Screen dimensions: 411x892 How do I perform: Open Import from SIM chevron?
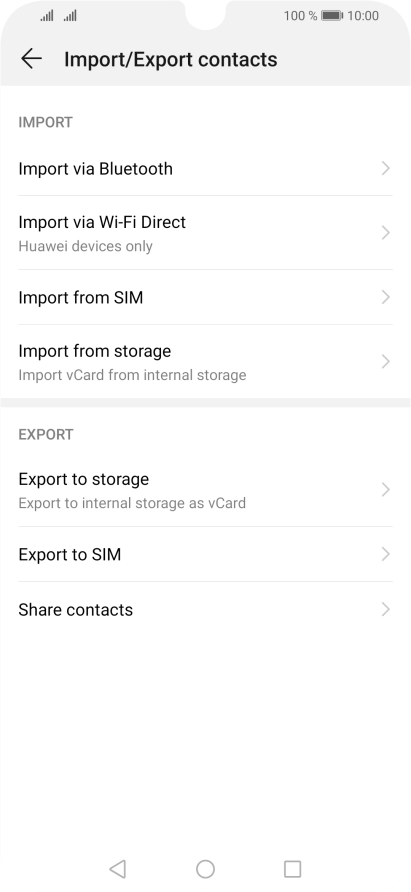click(x=386, y=297)
